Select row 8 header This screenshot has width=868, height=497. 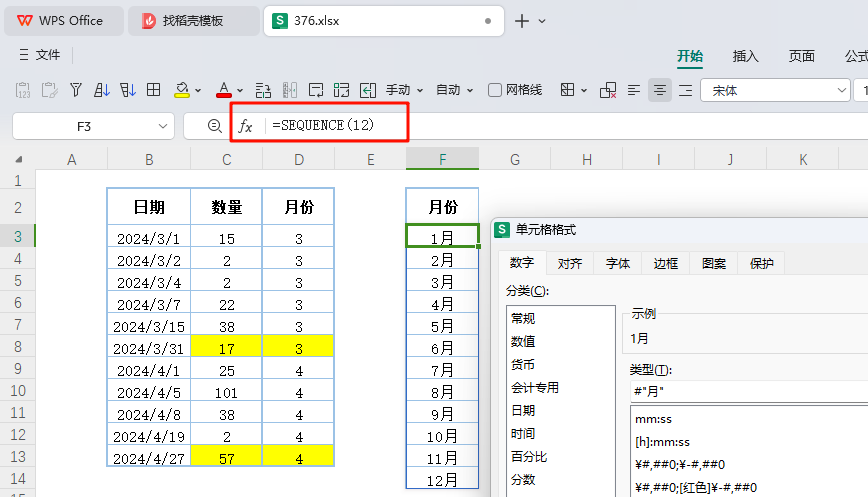pos(18,347)
